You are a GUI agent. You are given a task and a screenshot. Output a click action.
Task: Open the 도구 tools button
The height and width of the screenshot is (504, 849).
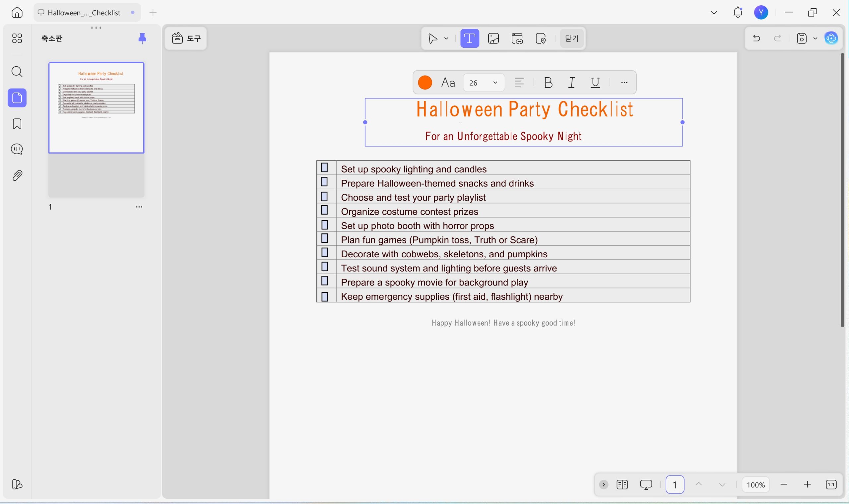[186, 38]
